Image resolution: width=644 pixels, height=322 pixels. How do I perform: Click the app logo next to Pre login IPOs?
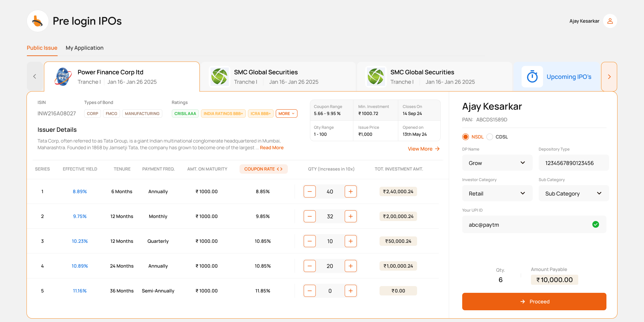[x=38, y=21]
